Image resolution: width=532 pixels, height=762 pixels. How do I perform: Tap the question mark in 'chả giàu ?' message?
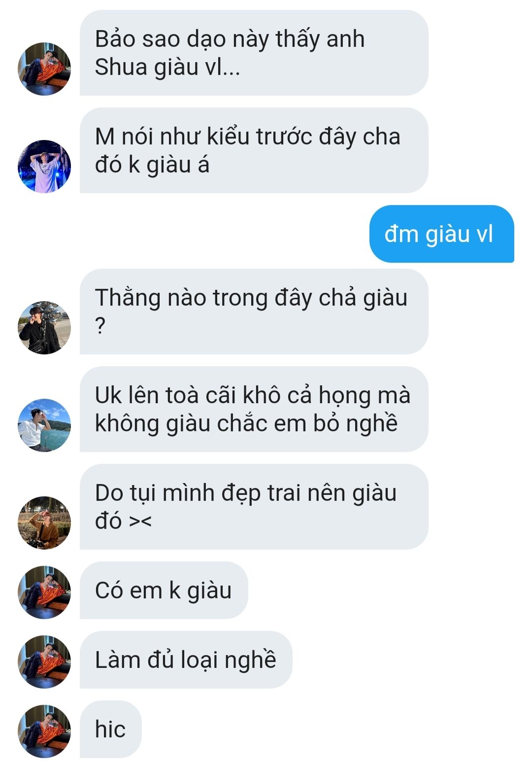(100, 326)
